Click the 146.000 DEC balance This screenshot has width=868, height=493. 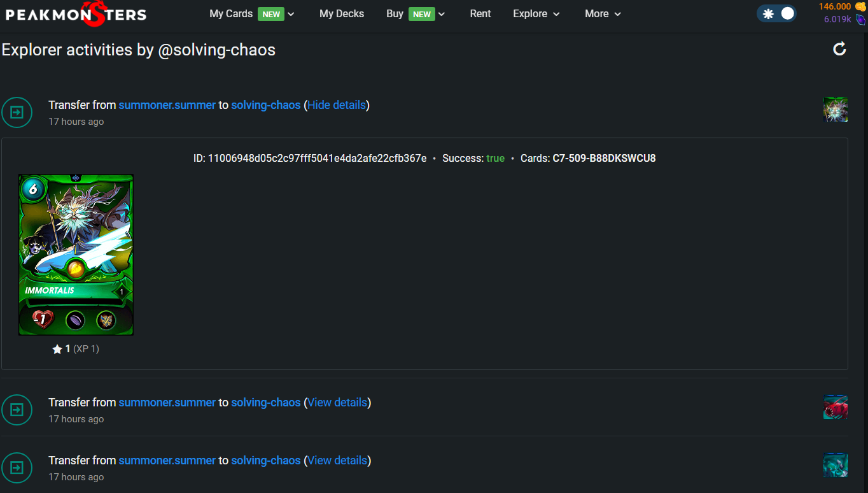click(835, 6)
